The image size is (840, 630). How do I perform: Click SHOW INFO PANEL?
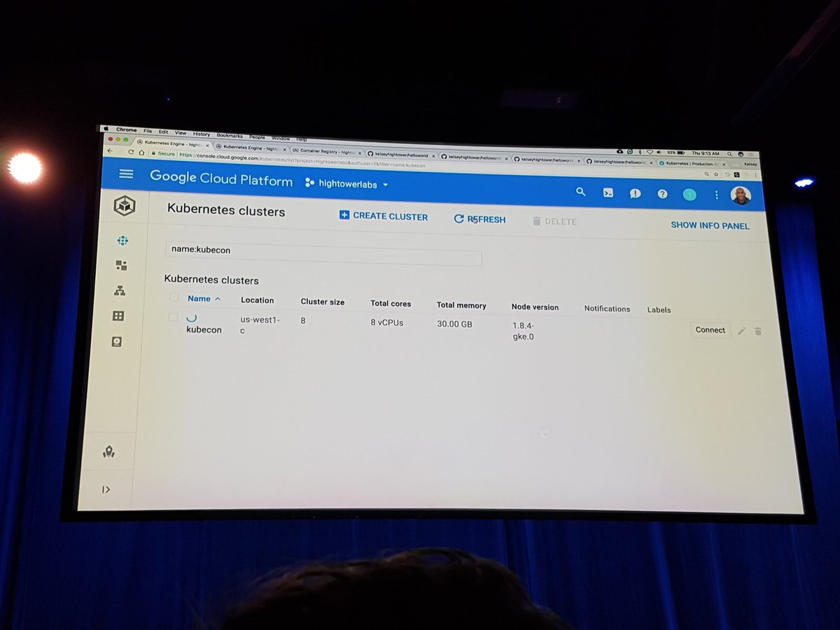click(710, 225)
